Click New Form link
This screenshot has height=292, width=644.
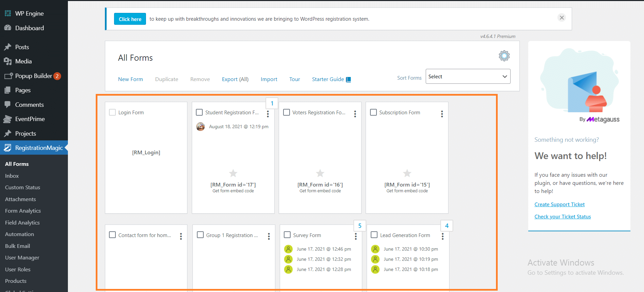(130, 79)
